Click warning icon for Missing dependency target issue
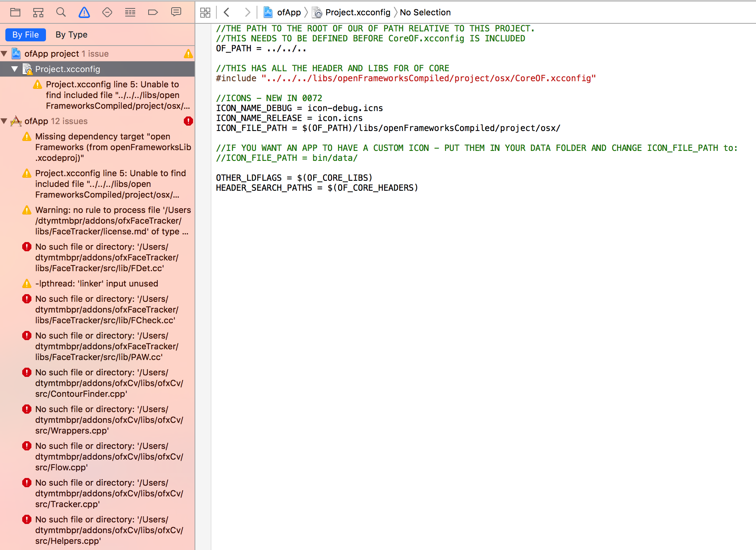Viewport: 756px width, 550px height. (27, 136)
